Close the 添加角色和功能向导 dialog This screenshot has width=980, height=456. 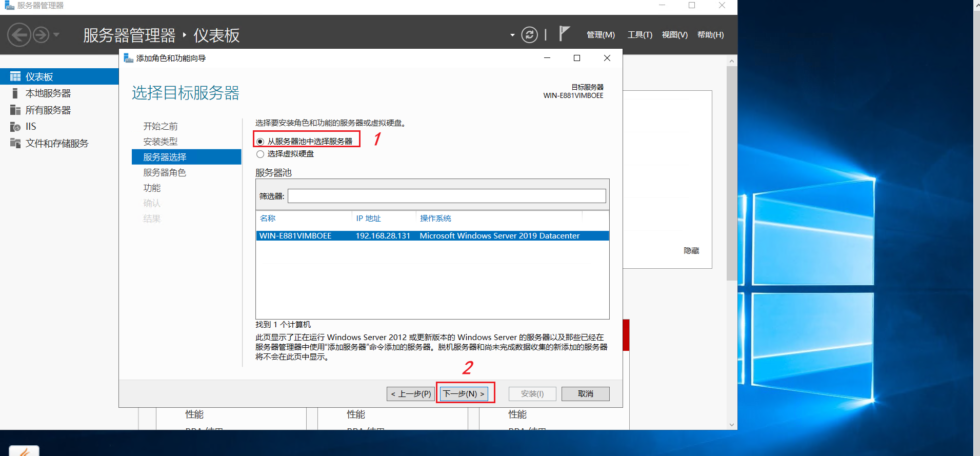pyautogui.click(x=607, y=58)
